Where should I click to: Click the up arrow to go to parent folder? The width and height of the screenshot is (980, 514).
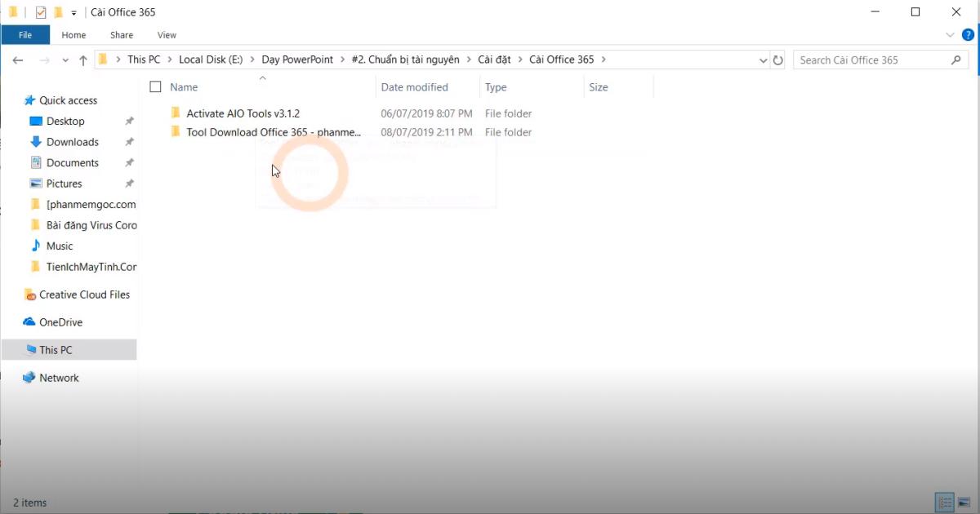pyautogui.click(x=82, y=60)
